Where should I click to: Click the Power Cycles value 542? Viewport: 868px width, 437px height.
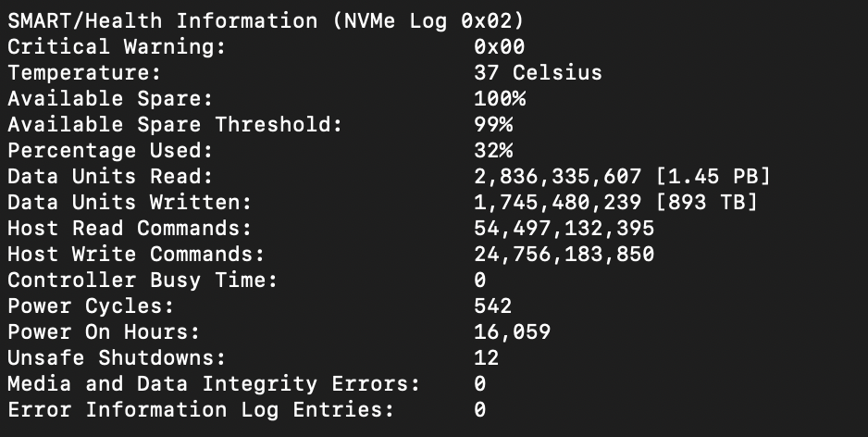(493, 306)
